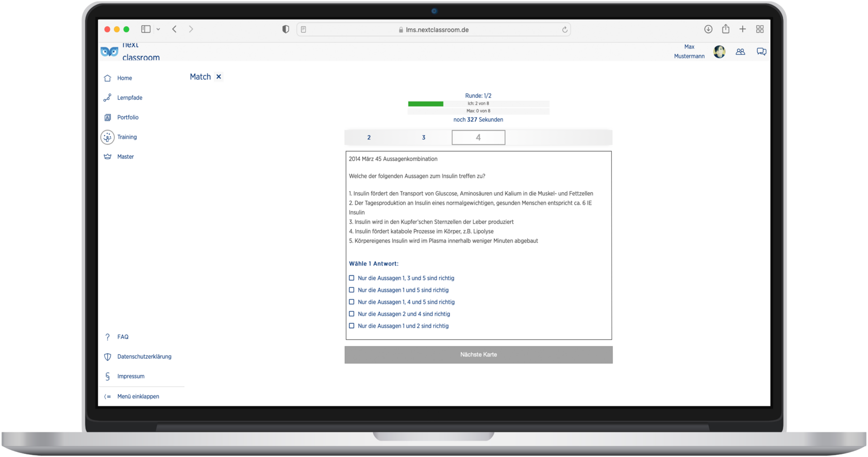This screenshot has height=457, width=868.
Task: Switch to question card 3
Action: tap(424, 138)
